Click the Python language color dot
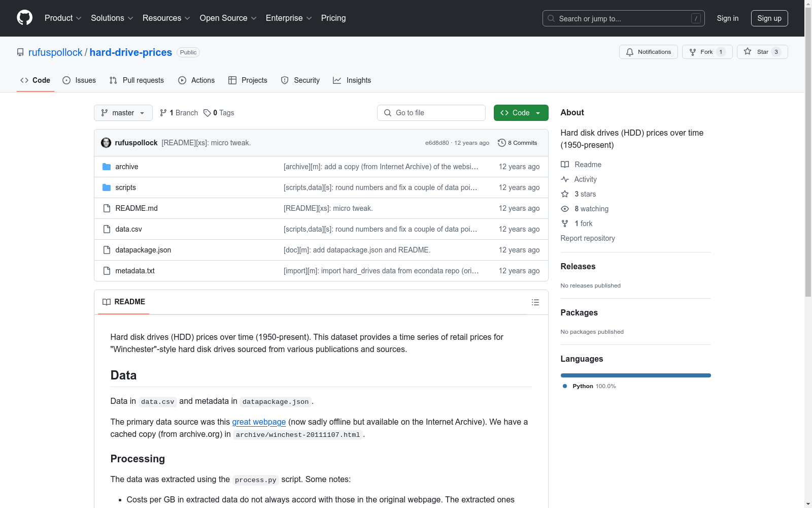812x508 pixels. (565, 386)
